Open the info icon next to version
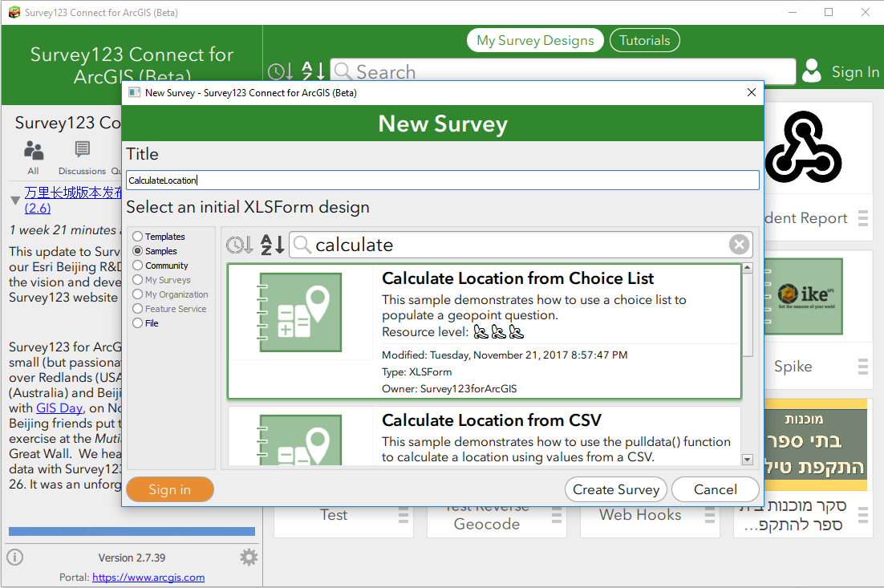 point(15,557)
